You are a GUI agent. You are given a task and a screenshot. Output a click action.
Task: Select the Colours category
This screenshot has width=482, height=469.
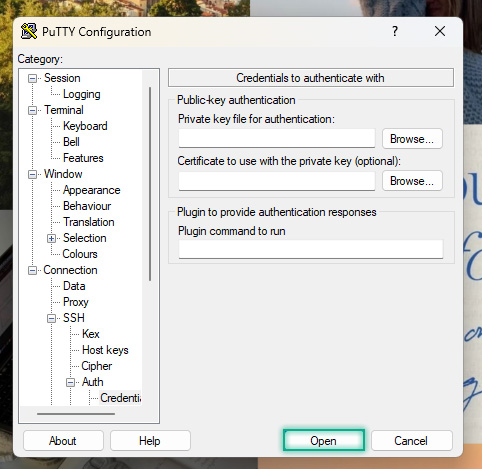(x=80, y=254)
